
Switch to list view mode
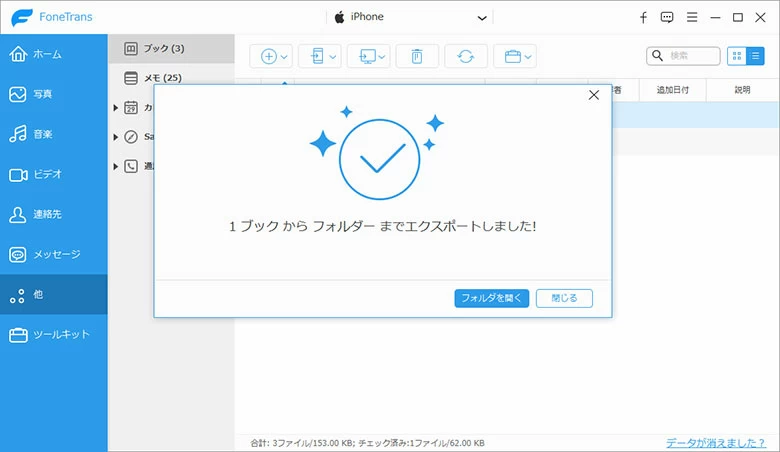coord(755,56)
